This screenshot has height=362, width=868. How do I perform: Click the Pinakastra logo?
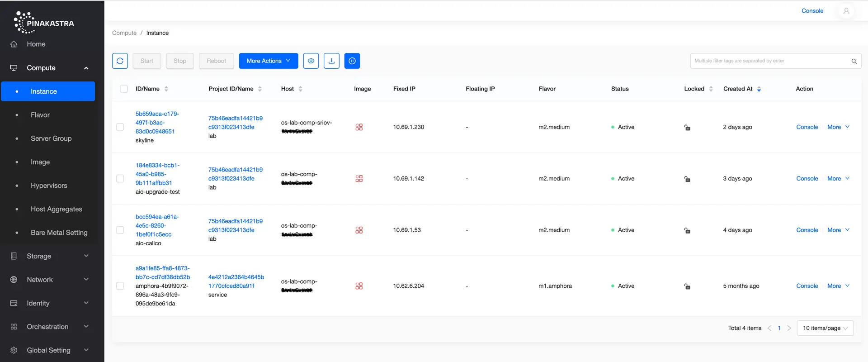tap(44, 23)
